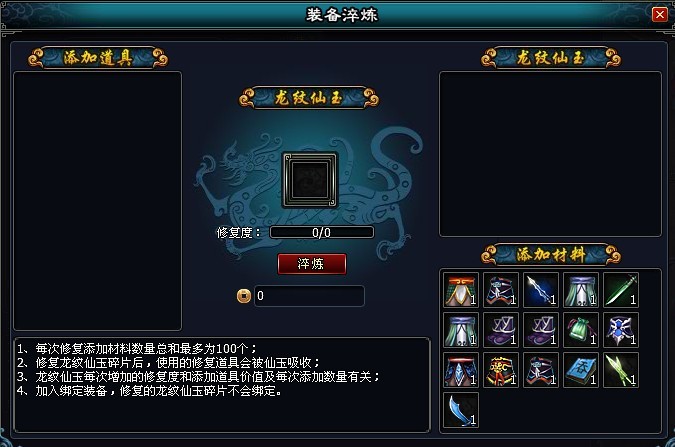This screenshot has height=447, width=675.
Task: Click the purple boots beside the green pouch
Action: [x=541, y=330]
